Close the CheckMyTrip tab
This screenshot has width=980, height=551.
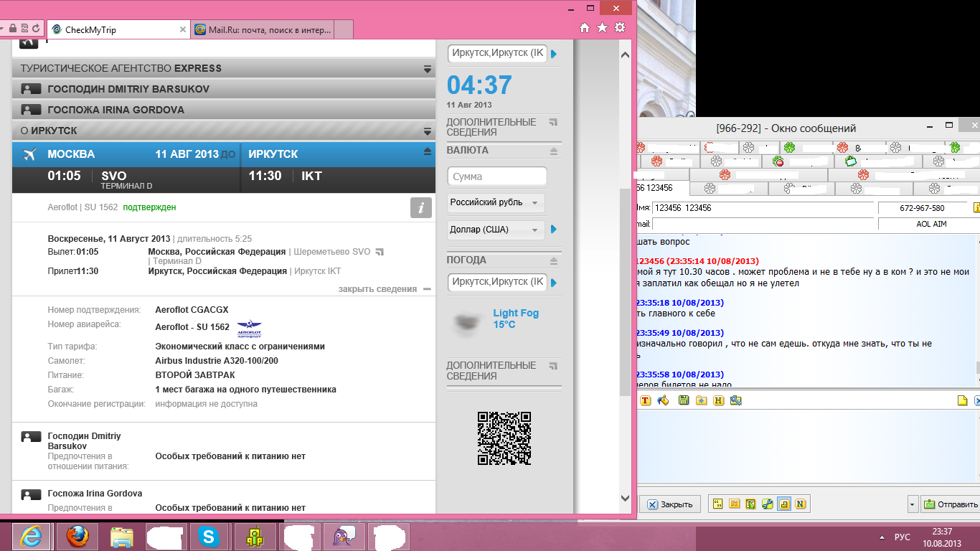[x=182, y=30]
